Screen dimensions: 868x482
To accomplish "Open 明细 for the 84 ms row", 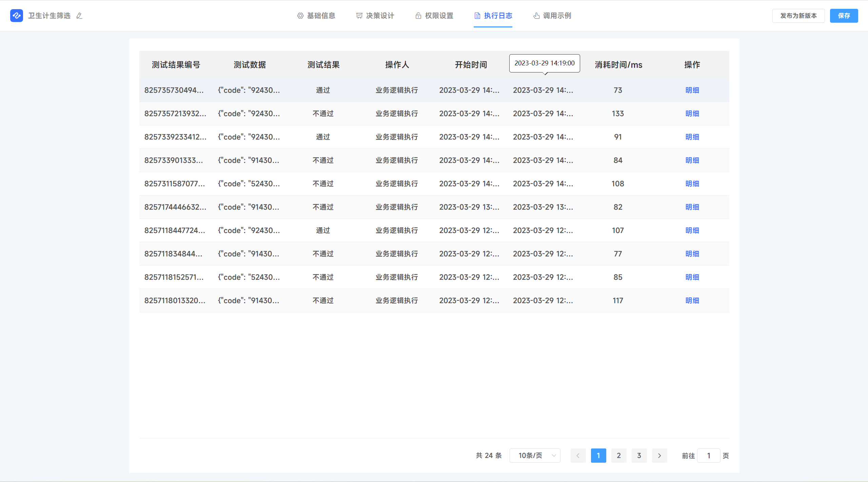I will pos(692,160).
